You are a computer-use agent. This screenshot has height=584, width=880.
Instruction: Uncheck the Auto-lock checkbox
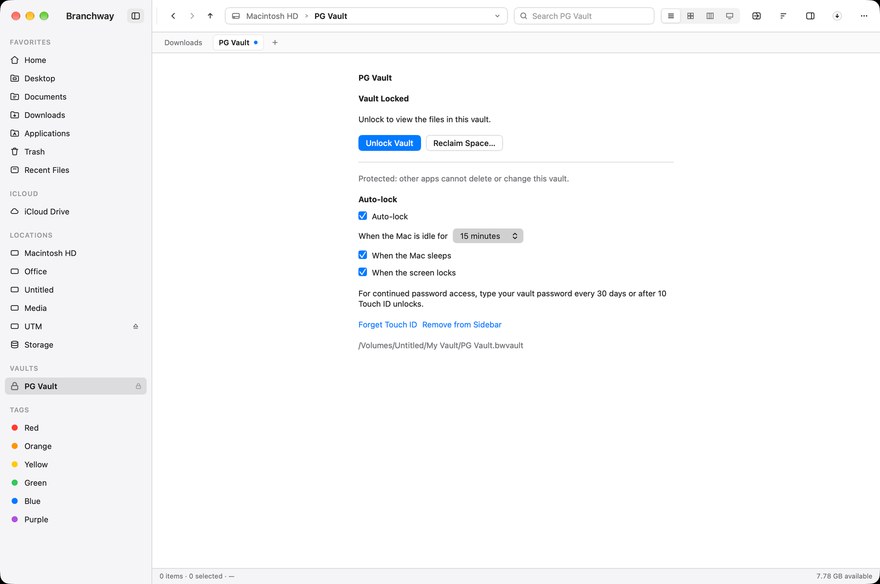tap(363, 216)
